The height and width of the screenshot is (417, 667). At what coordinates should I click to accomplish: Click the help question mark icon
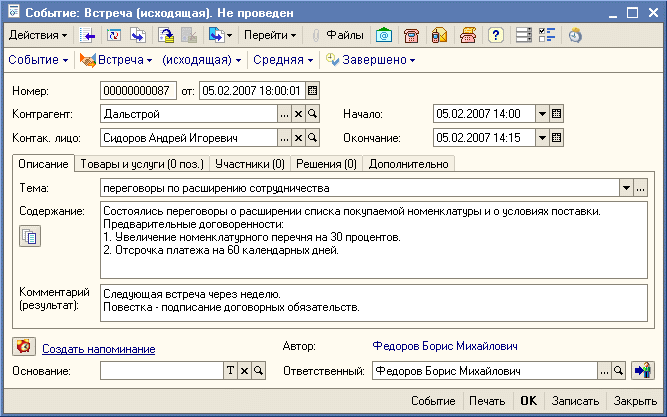point(495,35)
